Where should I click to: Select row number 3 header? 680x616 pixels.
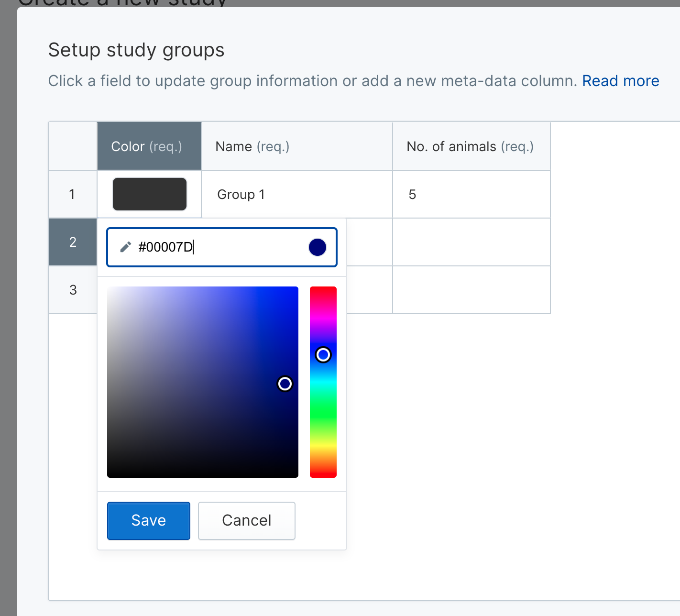point(73,290)
